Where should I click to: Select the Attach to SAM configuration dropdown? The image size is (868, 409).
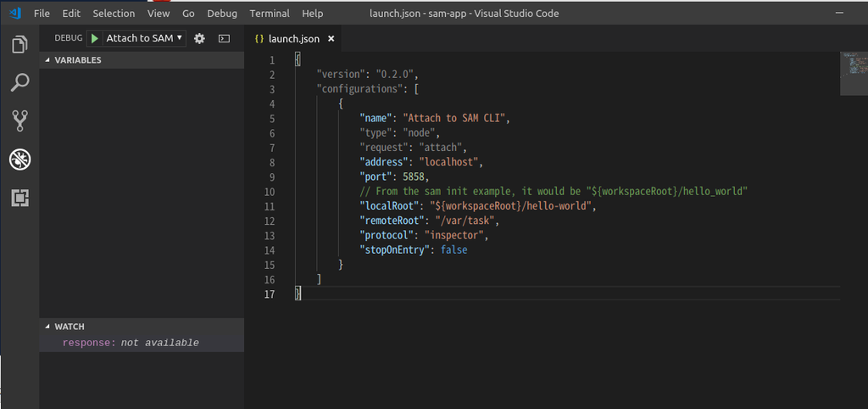pos(144,38)
